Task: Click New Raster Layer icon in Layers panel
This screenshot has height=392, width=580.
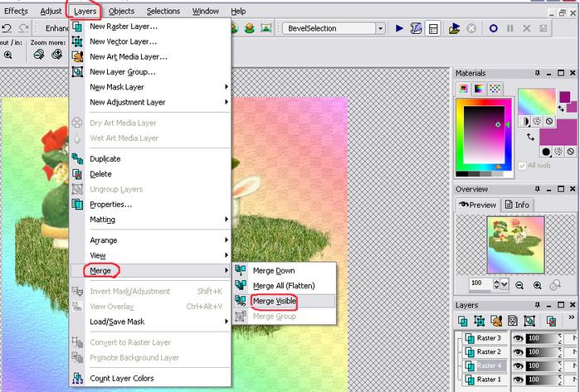Action: pyautogui.click(x=462, y=321)
